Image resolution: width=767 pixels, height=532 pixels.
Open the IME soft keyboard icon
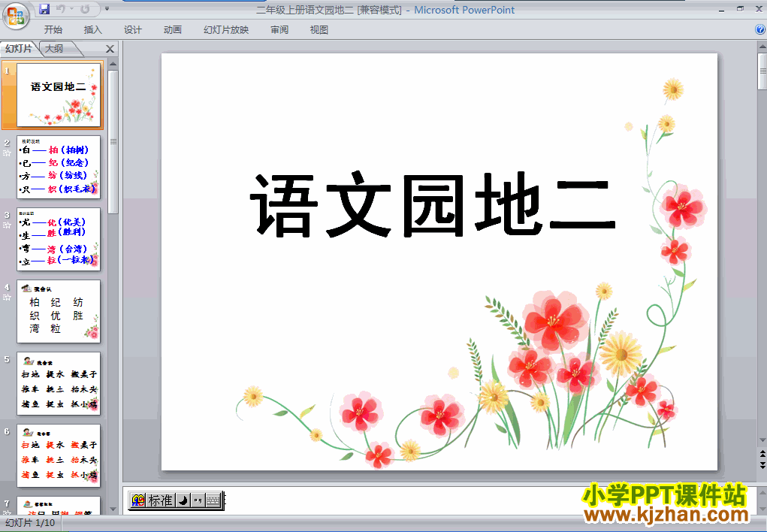(213, 500)
